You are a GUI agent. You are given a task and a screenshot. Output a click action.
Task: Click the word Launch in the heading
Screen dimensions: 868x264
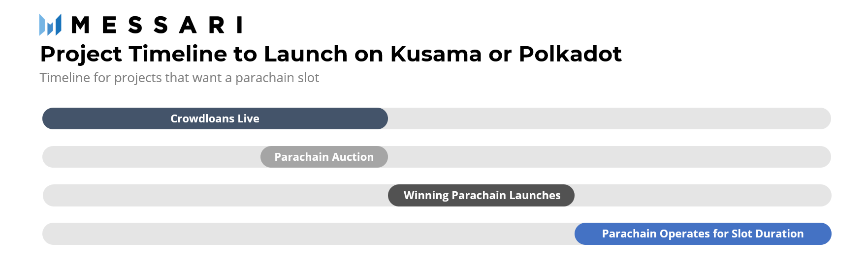(306, 54)
